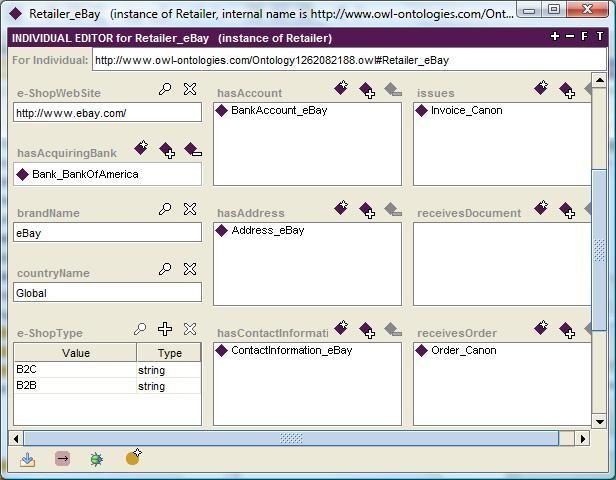616x480 pixels.
Task: Add a new e-ShopType value
Action: pyautogui.click(x=165, y=329)
